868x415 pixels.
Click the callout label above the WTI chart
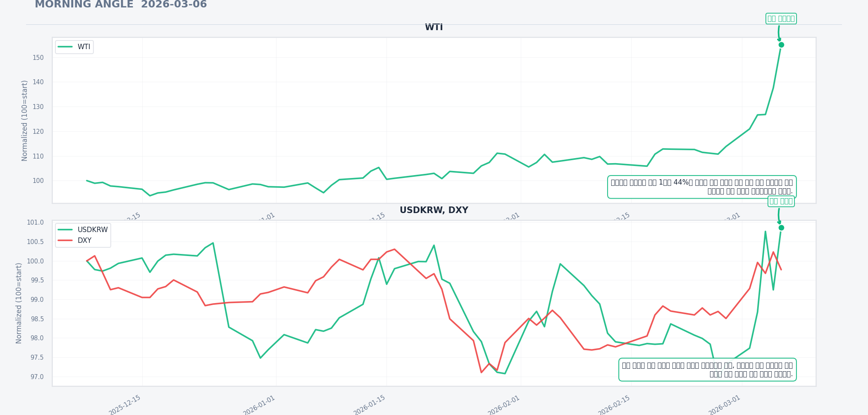tap(781, 19)
